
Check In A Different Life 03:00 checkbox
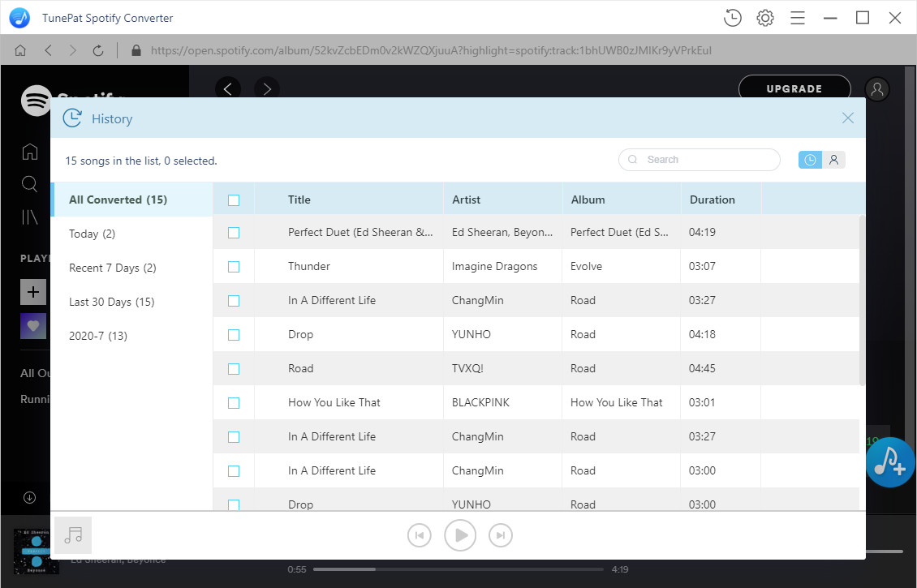tap(234, 471)
